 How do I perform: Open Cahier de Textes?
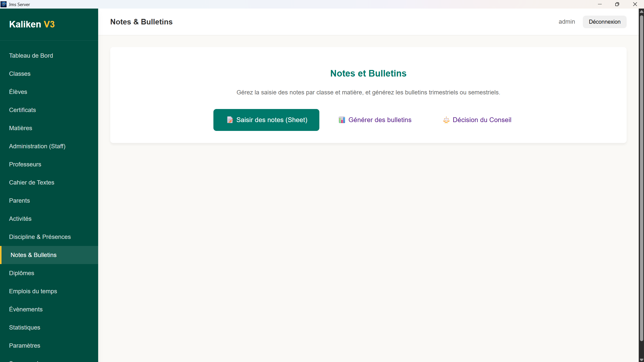(32, 182)
